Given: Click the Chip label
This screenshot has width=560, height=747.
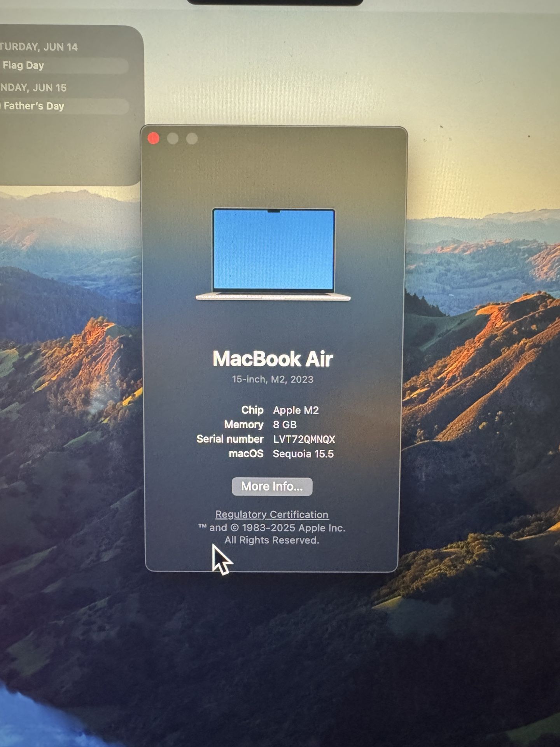Looking at the screenshot, I should (252, 410).
